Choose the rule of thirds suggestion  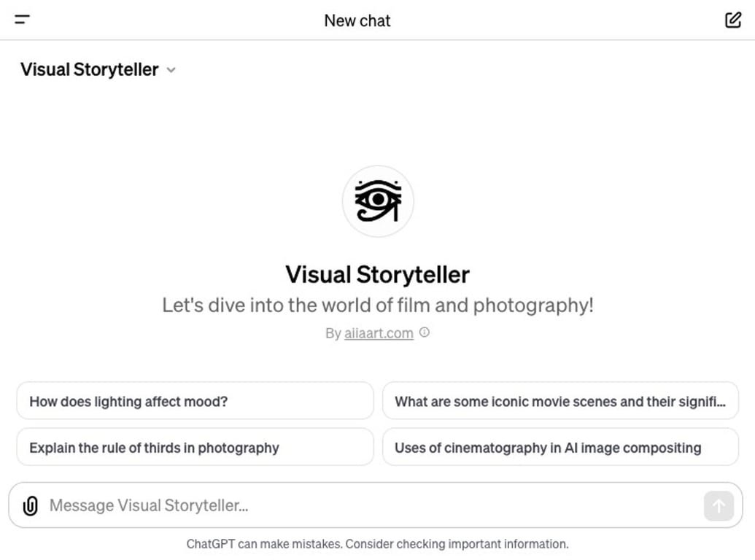pyautogui.click(x=194, y=447)
